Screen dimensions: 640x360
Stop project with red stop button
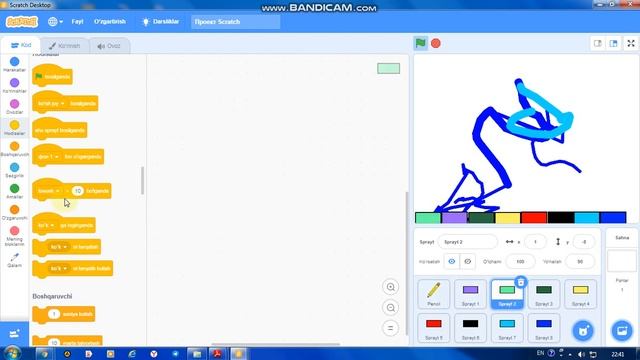pos(436,43)
